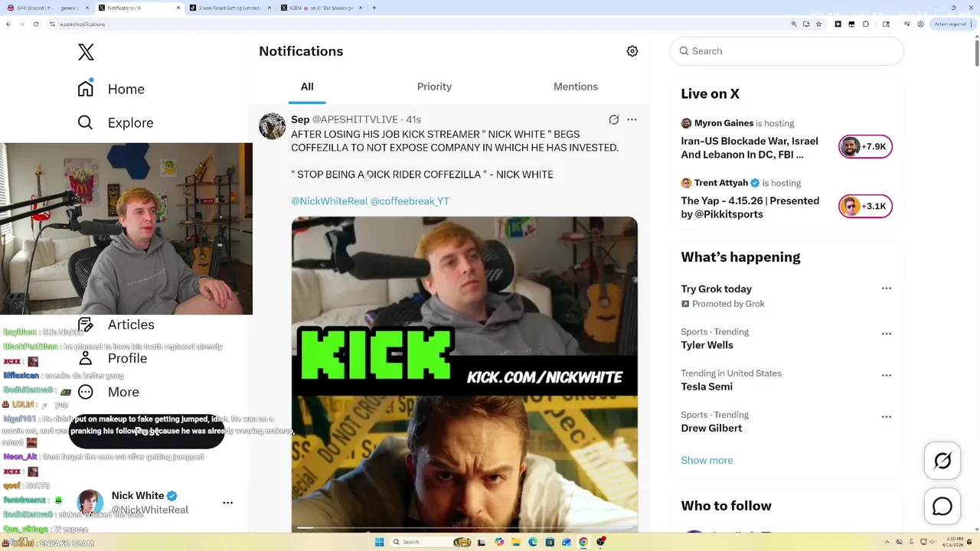The image size is (980, 551).
Task: Open Microsoft Store from the taskbar
Action: [550, 543]
